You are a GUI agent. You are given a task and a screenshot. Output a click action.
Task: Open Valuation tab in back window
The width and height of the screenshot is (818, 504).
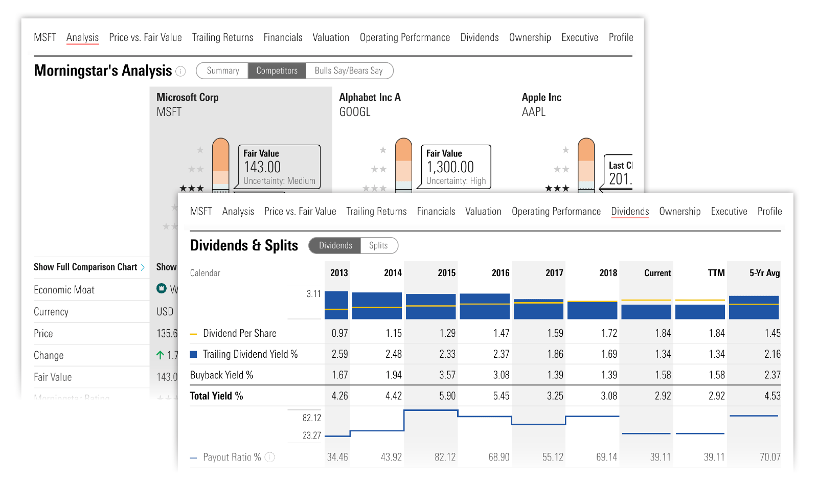point(331,37)
